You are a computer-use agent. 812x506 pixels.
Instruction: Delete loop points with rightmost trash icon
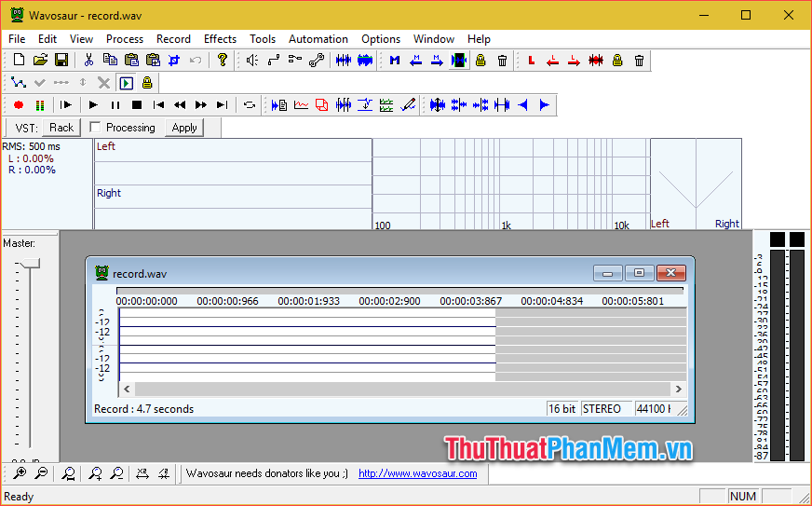[x=639, y=61]
